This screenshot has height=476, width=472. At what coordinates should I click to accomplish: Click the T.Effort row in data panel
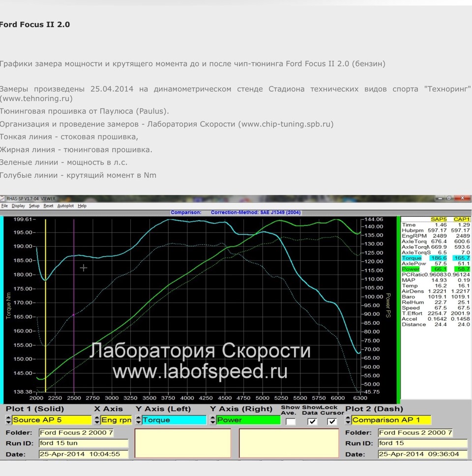coord(436,313)
